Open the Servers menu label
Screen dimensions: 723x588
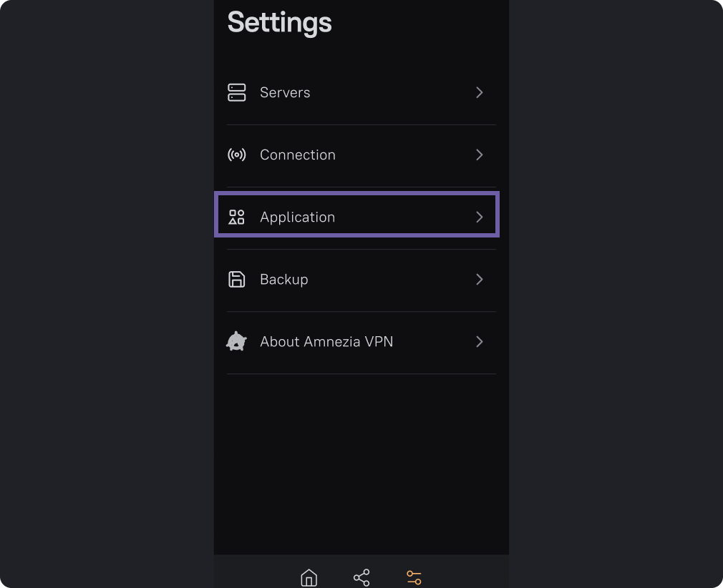pos(285,92)
